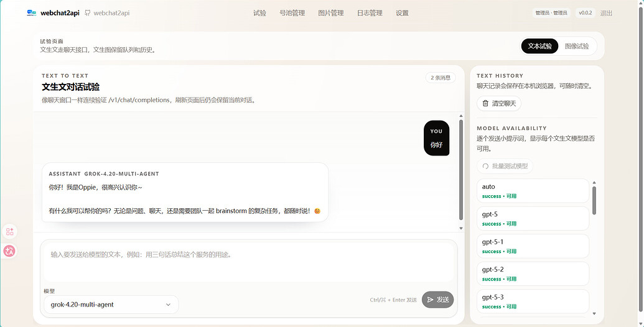Click the 批量测试模型 button

tap(505, 166)
